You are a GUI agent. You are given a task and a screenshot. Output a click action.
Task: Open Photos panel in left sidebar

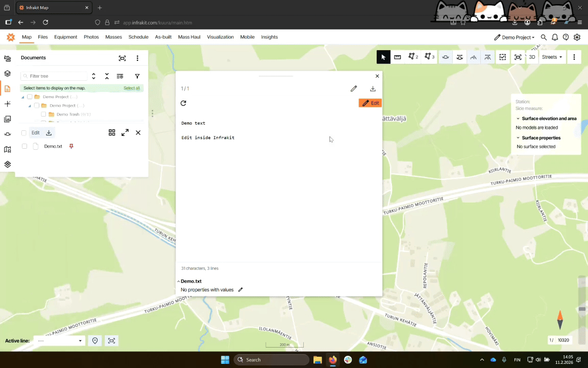(x=7, y=119)
